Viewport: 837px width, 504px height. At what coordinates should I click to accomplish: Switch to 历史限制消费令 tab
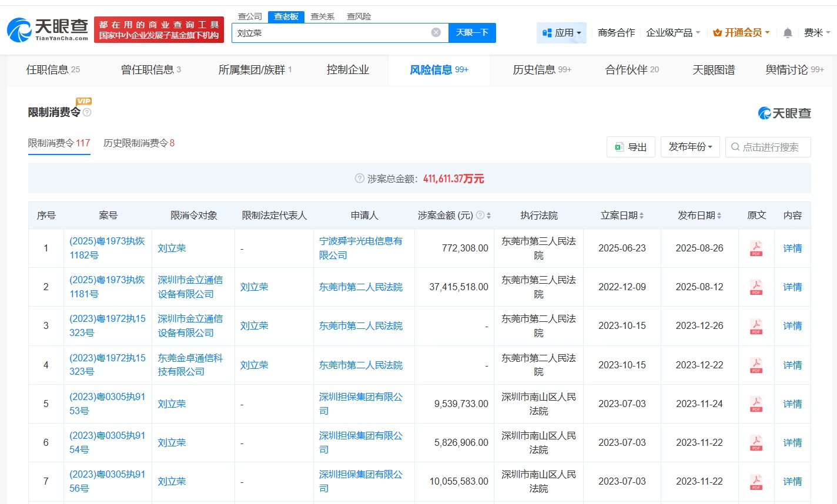[x=139, y=143]
